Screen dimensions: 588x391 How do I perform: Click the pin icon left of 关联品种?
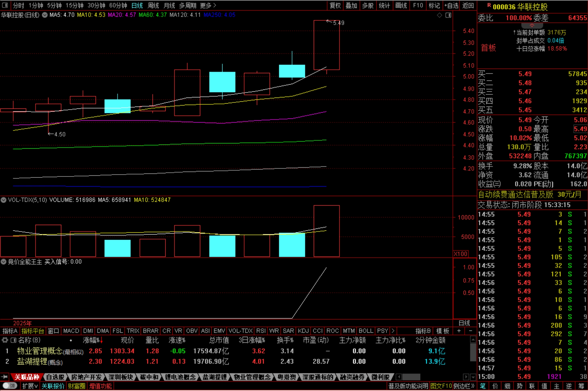point(5,377)
